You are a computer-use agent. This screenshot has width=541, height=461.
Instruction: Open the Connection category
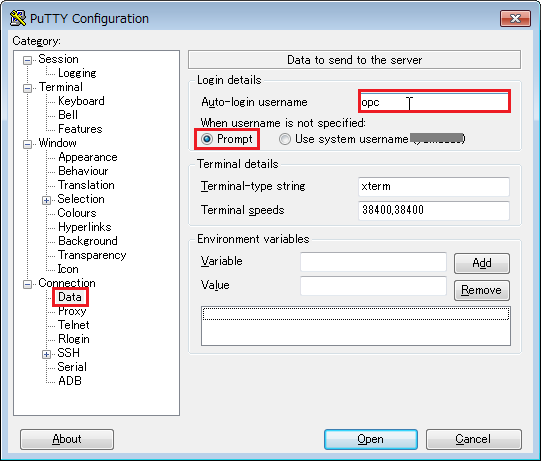point(67,283)
